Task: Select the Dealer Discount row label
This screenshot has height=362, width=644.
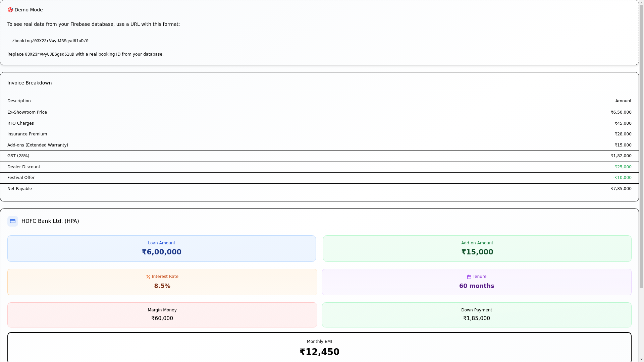Action: (x=24, y=167)
